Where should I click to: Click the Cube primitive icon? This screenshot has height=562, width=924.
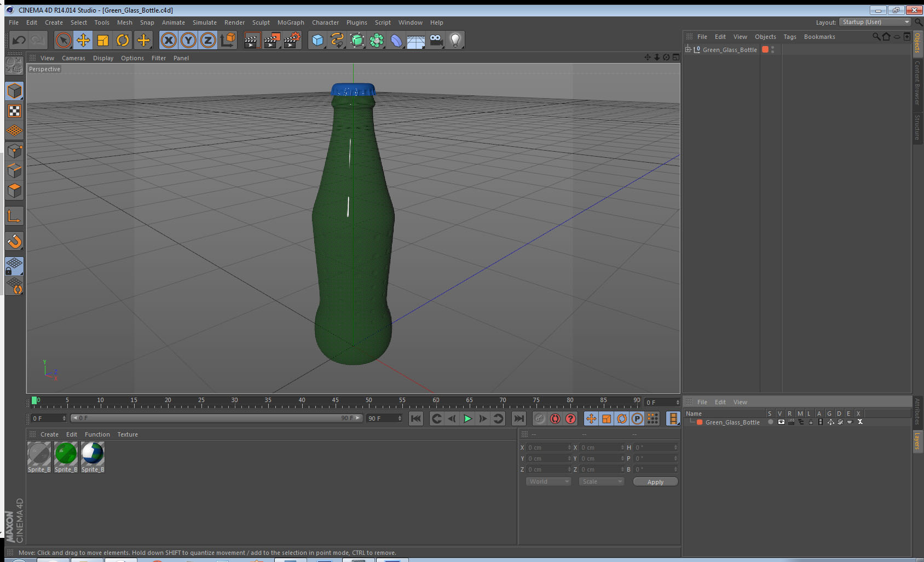click(x=317, y=40)
